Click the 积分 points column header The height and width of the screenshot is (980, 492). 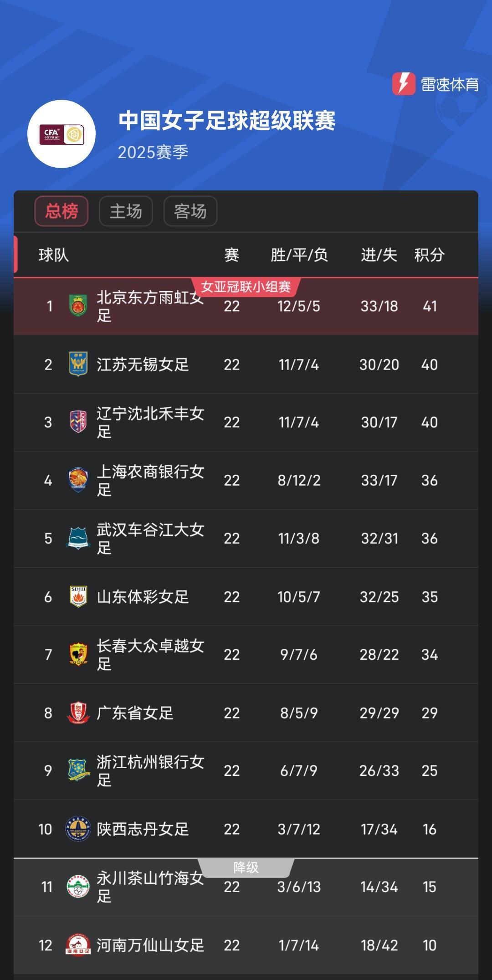point(429,255)
